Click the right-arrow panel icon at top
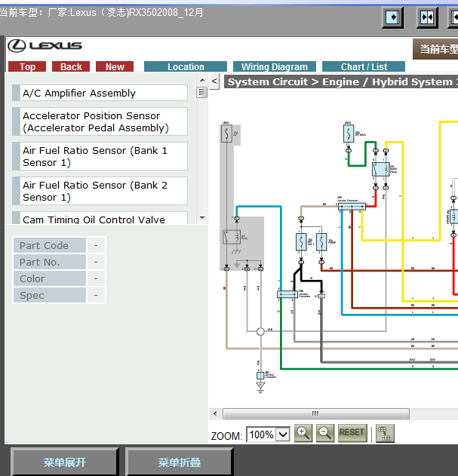 click(x=392, y=17)
